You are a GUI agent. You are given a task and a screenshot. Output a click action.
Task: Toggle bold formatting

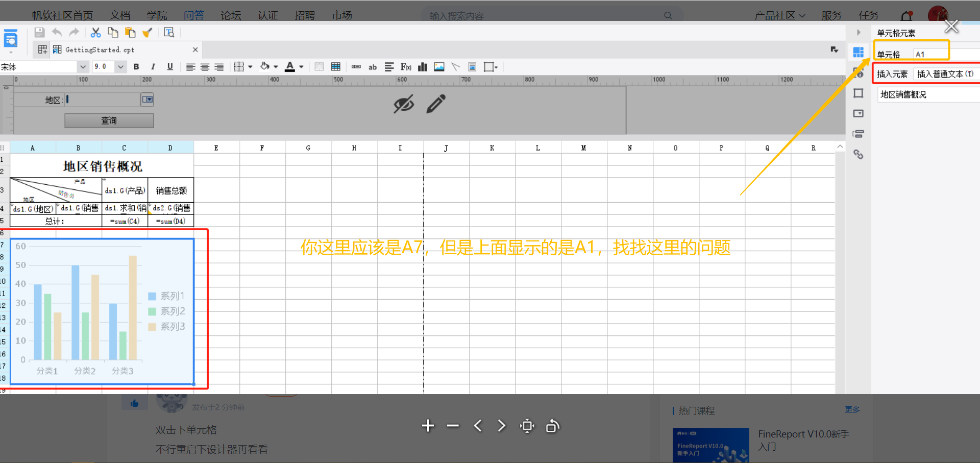136,67
